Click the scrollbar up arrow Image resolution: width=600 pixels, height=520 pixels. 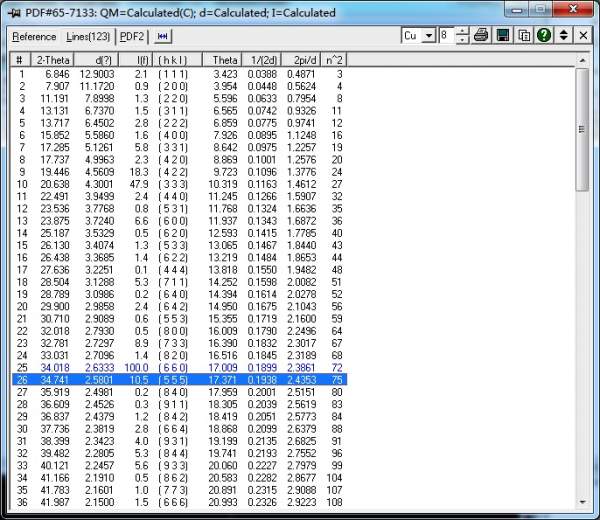click(x=582, y=60)
